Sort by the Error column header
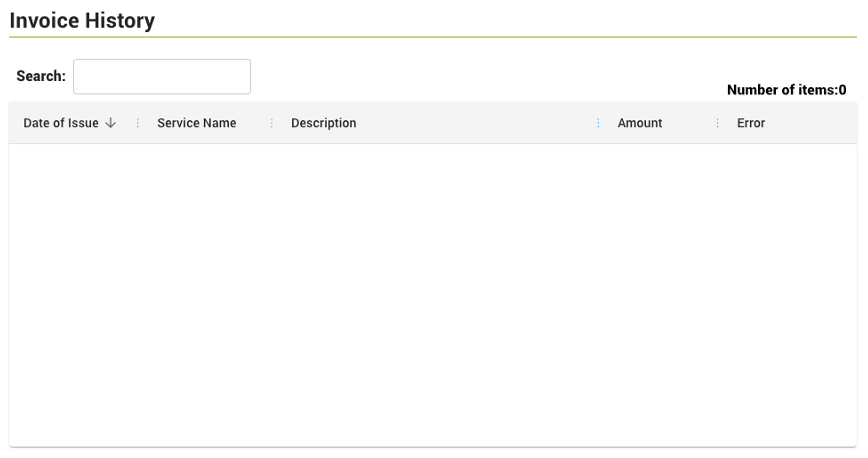The width and height of the screenshot is (868, 458). [x=751, y=123]
